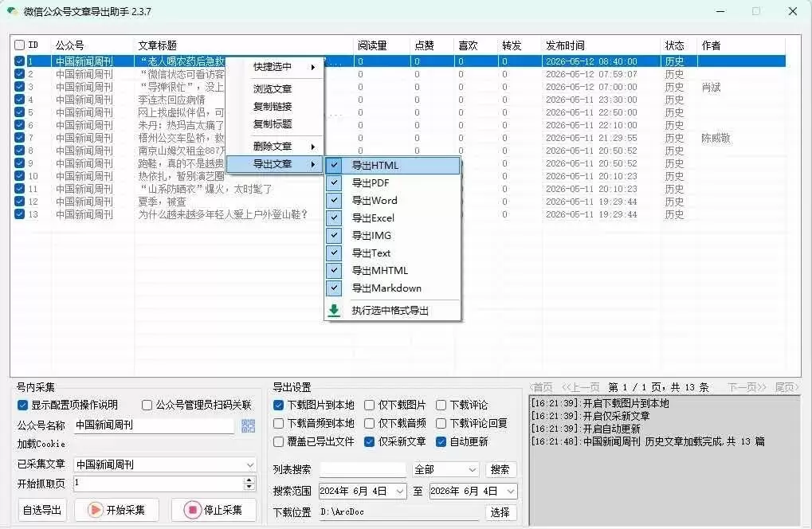Image resolution: width=812 pixels, height=529 pixels.
Task: Toggle the 导出Word format check
Action: [x=335, y=200]
